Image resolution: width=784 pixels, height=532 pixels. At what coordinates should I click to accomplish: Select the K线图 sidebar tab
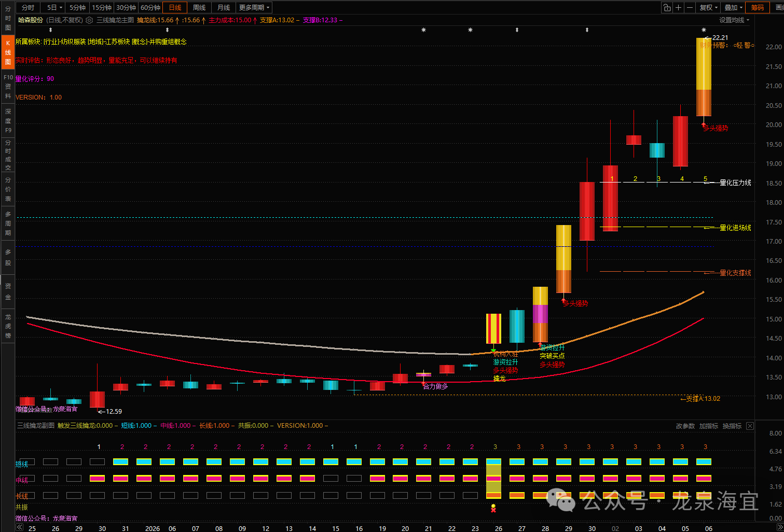(x=8, y=52)
